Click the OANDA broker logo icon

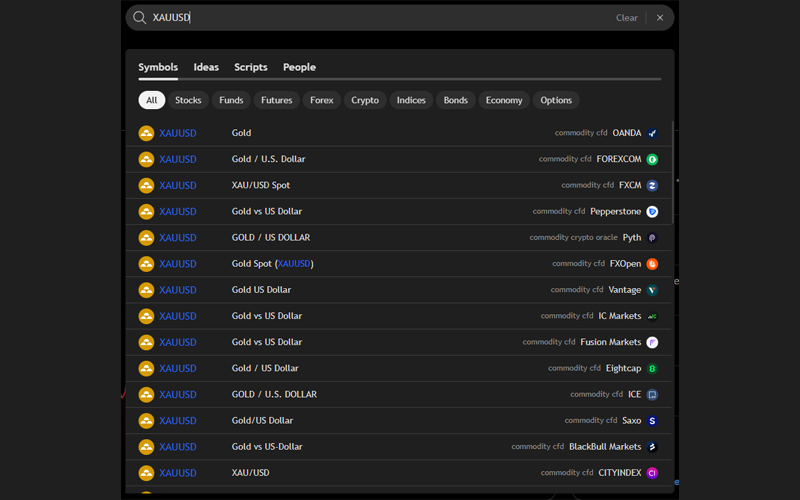pos(652,133)
